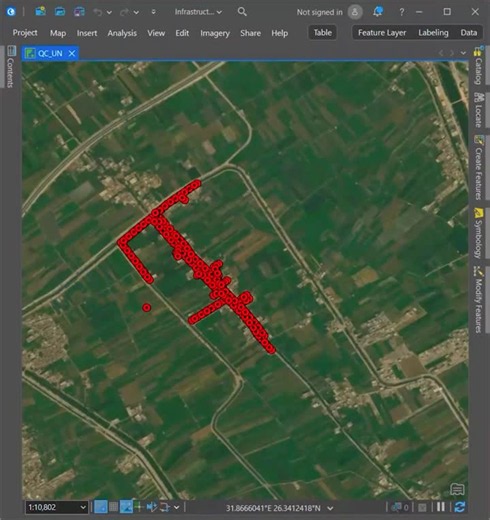Viewport: 490px width, 520px height.
Task: Open the editing status options dropdown arrow
Action: pos(177,508)
